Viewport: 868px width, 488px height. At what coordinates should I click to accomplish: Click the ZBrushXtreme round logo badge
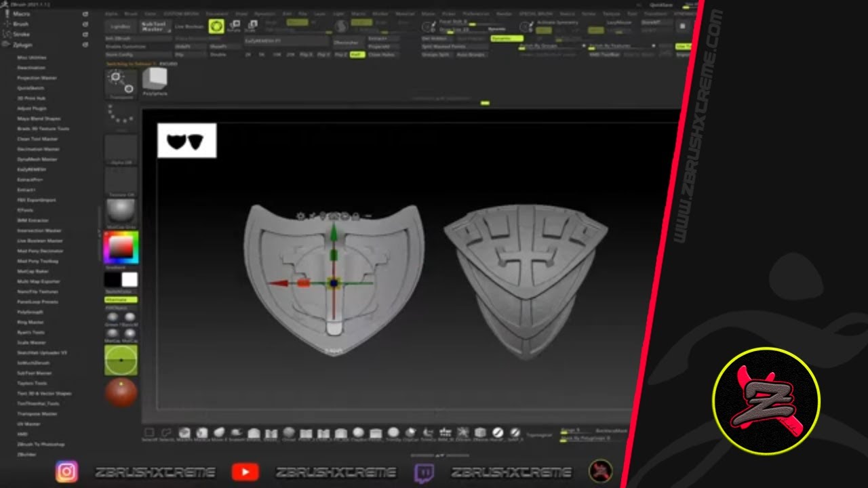[x=766, y=401]
